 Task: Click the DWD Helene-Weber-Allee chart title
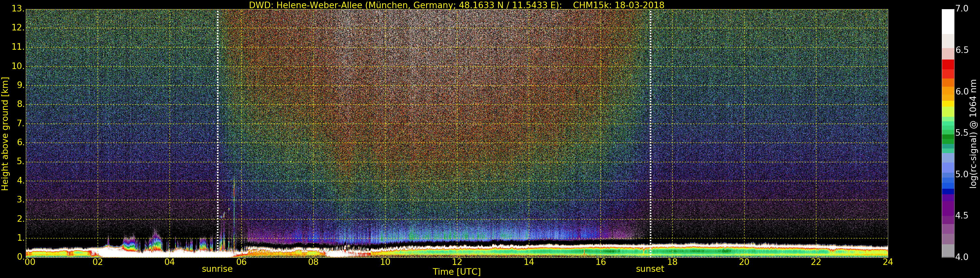click(456, 5)
